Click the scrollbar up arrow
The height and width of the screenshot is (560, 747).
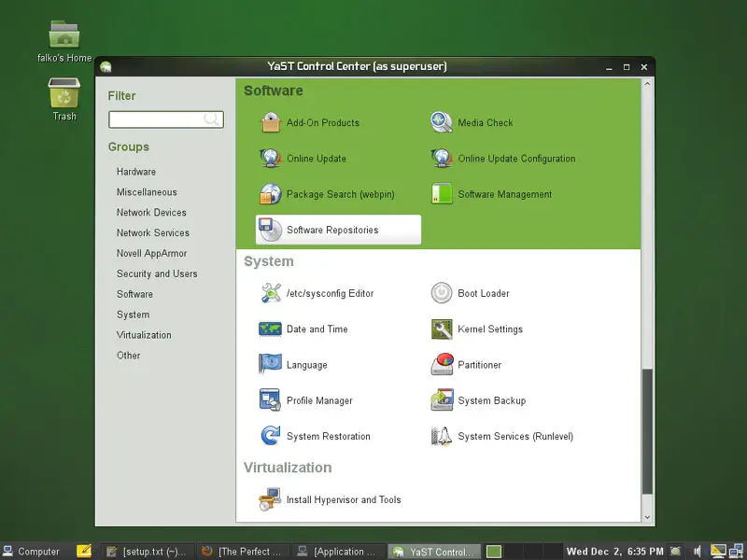(x=647, y=84)
